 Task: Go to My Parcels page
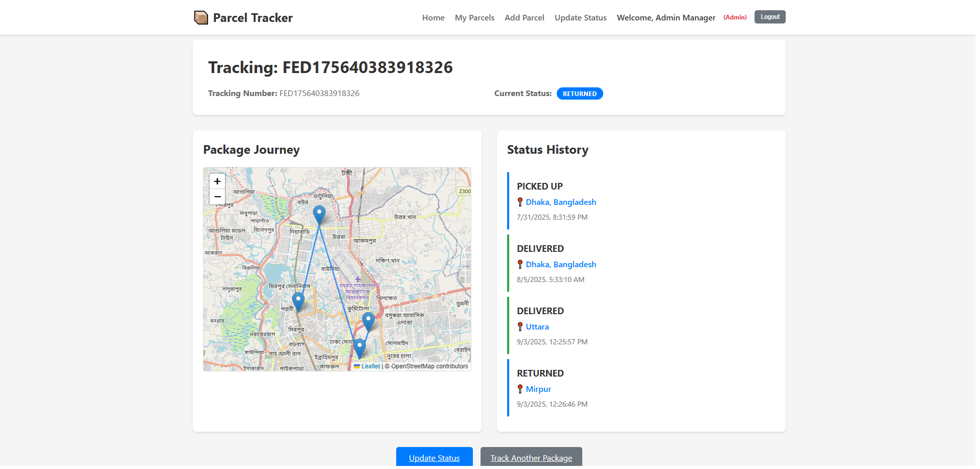click(x=475, y=18)
